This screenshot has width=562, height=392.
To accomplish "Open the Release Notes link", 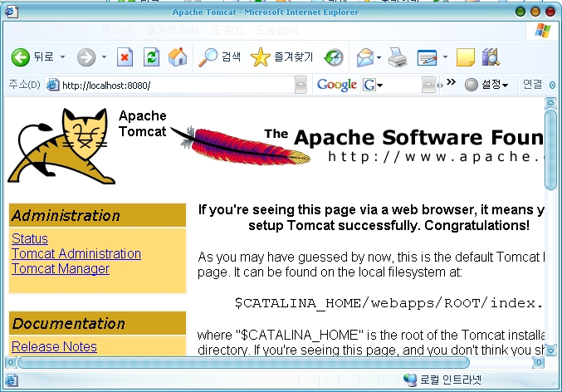I will pyautogui.click(x=54, y=347).
